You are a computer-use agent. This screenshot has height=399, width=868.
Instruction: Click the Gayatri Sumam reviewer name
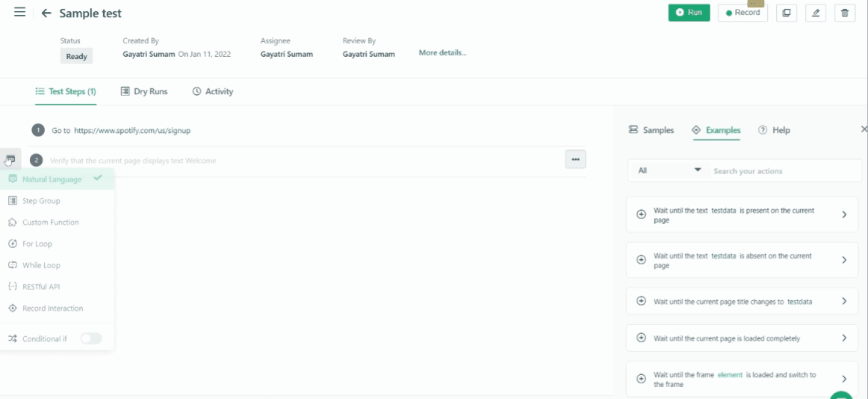pos(369,55)
